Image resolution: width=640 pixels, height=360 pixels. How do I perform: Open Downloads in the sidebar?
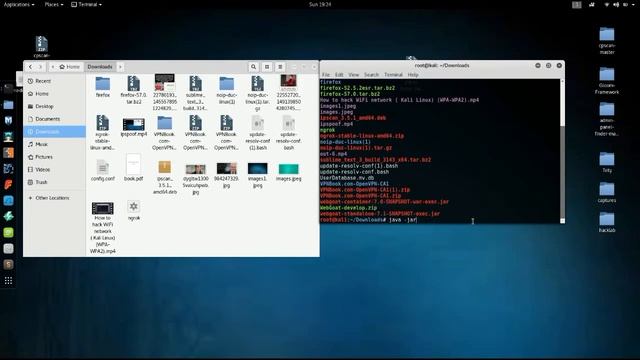tap(54, 131)
